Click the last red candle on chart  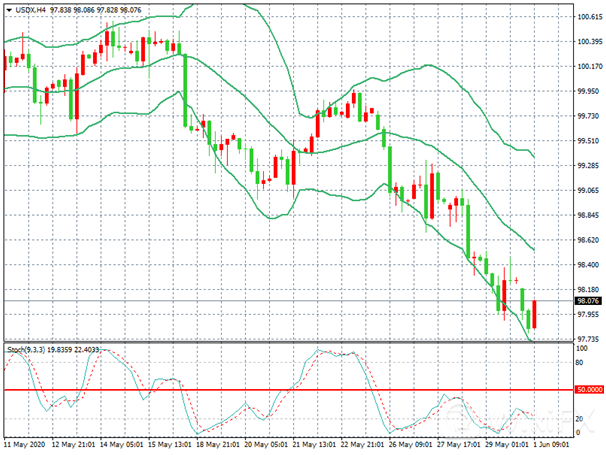click(535, 314)
